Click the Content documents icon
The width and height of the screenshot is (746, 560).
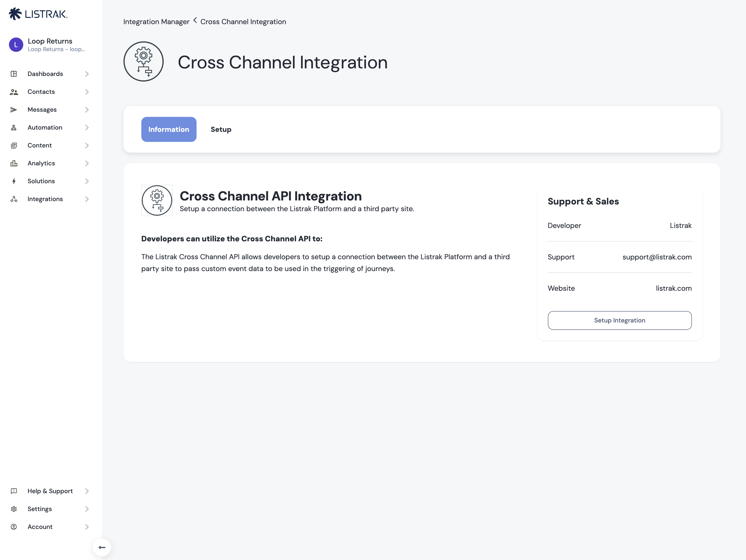pyautogui.click(x=14, y=145)
